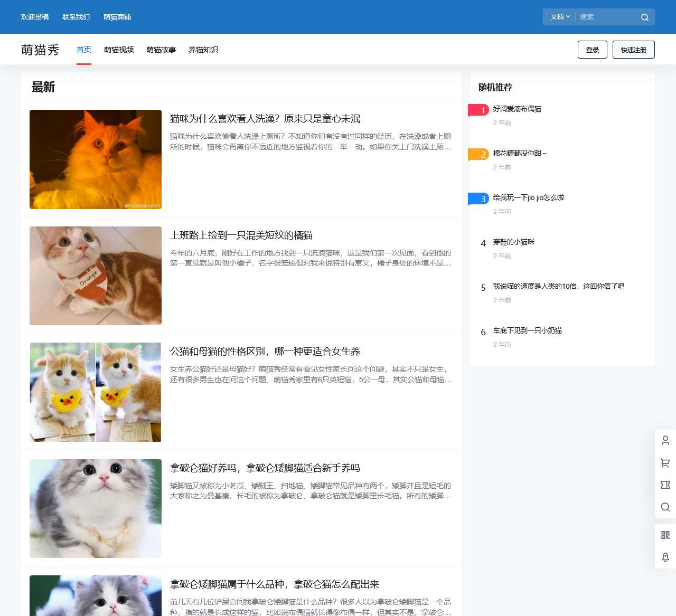Screen dimensions: 676x616
Task: Switch to the 萌猫视频 tab
Action: pyautogui.click(x=119, y=50)
